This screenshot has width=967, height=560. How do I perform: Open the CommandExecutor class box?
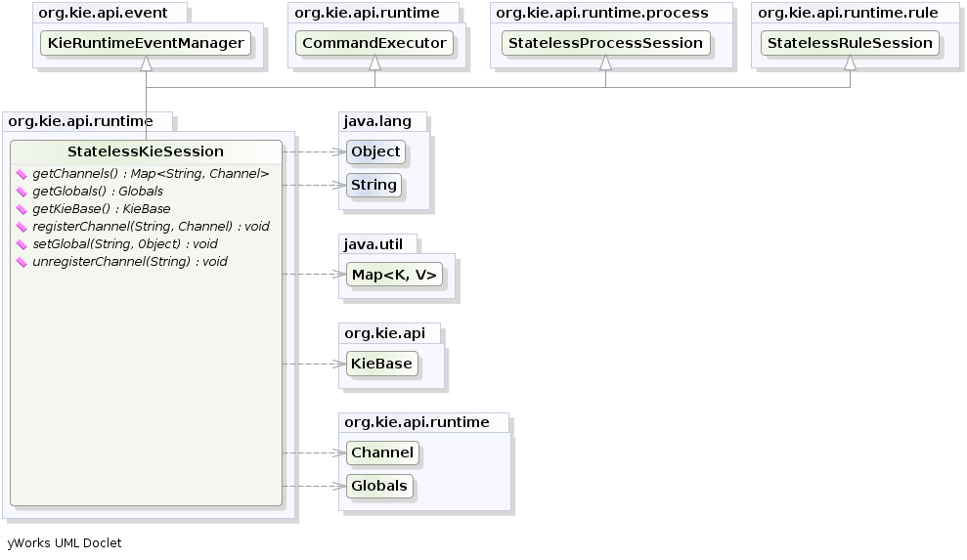click(x=374, y=43)
